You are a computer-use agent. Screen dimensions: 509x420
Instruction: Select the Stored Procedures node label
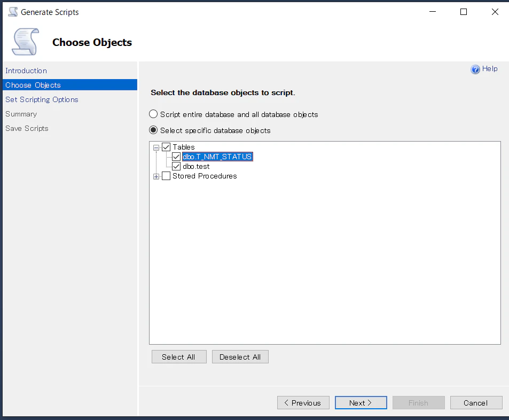point(205,176)
